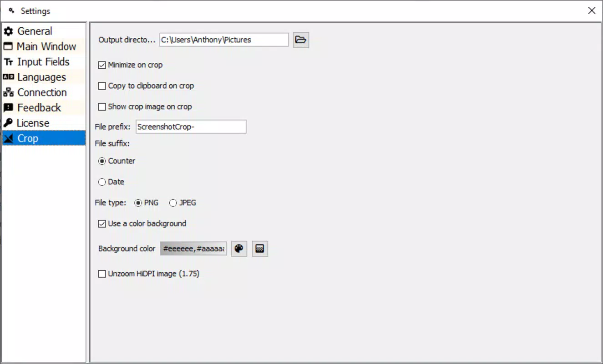Check Unzoom HiDPI image option

102,274
